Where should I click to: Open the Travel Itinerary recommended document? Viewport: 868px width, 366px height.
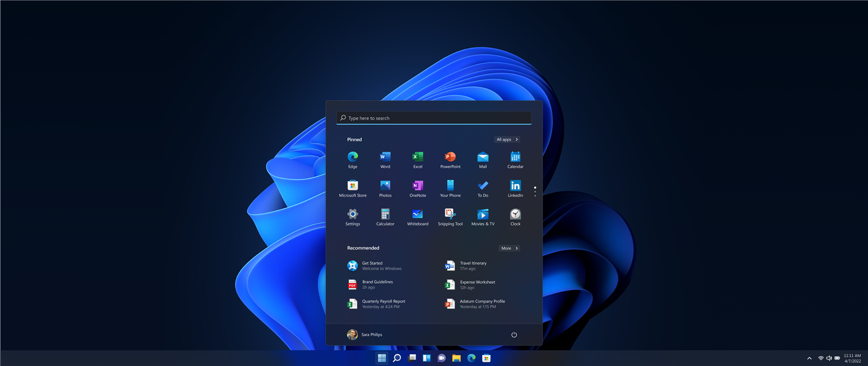coord(473,266)
